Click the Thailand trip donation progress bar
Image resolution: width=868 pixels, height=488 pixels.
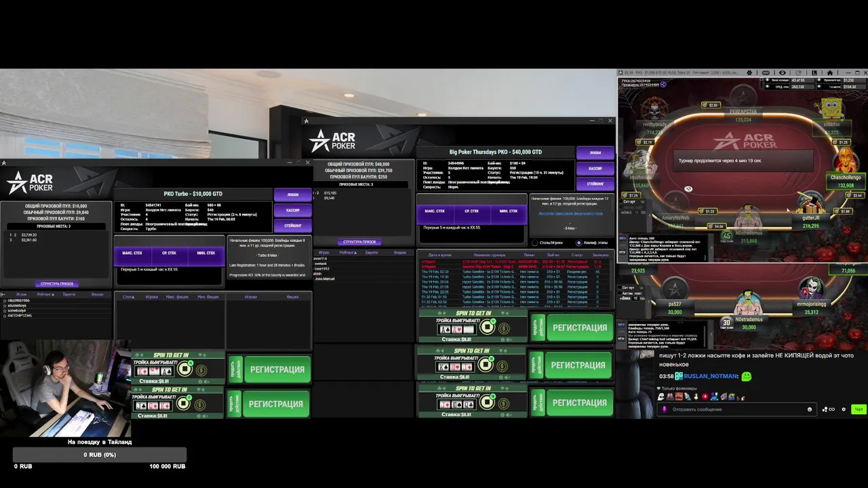100,455
